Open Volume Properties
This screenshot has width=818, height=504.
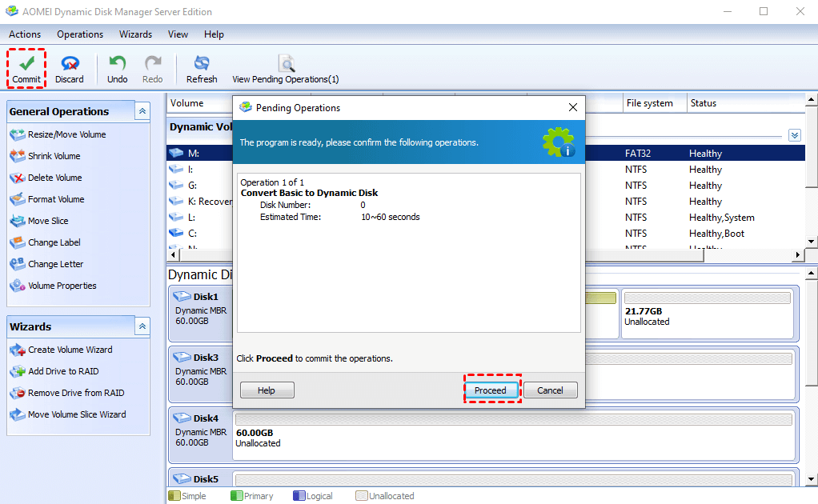point(62,286)
